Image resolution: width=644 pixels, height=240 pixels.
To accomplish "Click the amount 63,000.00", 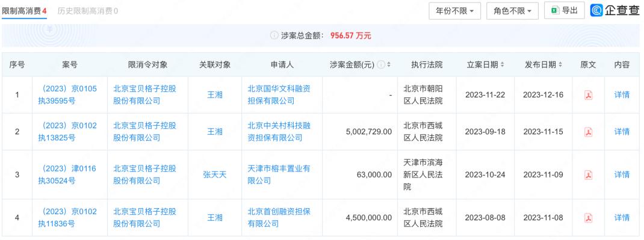I will click(374, 175).
